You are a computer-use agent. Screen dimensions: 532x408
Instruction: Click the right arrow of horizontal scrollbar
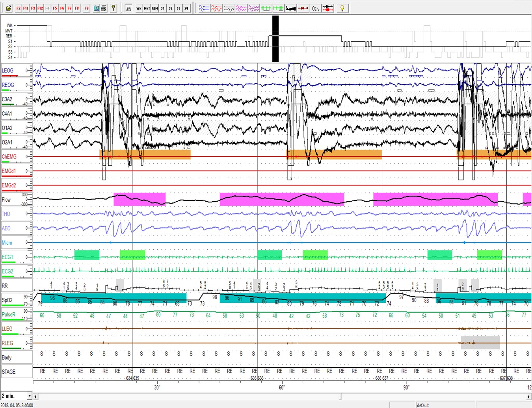pos(529,396)
